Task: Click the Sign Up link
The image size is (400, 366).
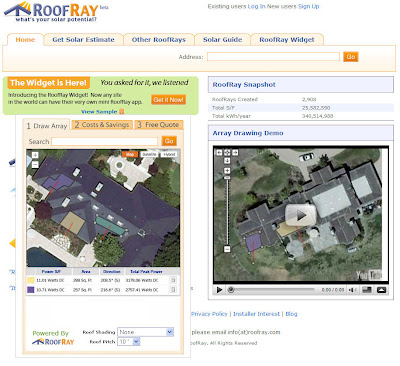Action: pos(308,6)
